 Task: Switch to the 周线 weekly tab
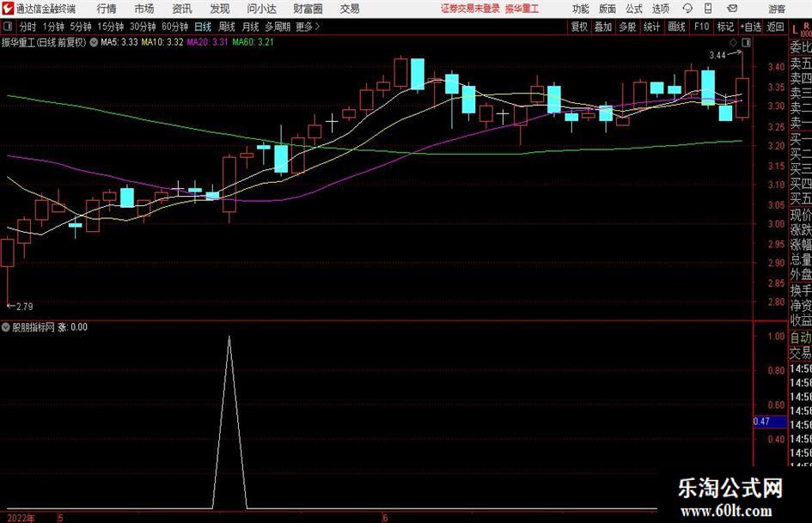click(227, 27)
